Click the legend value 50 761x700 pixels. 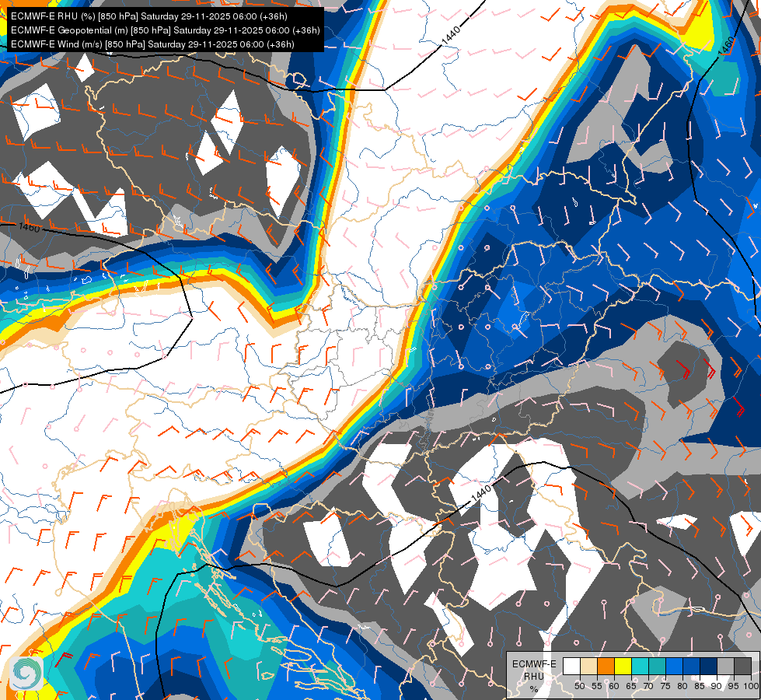tap(579, 686)
